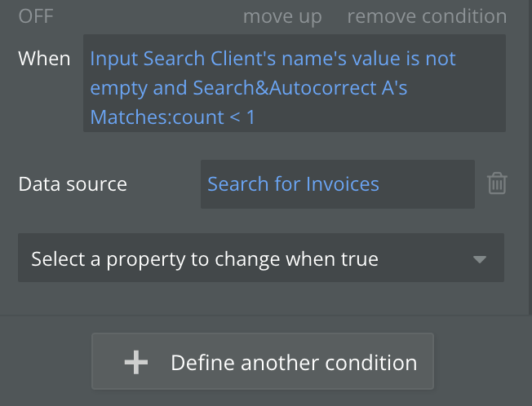Click the When label
Image resolution: width=532 pixels, height=406 pixels.
tap(44, 59)
